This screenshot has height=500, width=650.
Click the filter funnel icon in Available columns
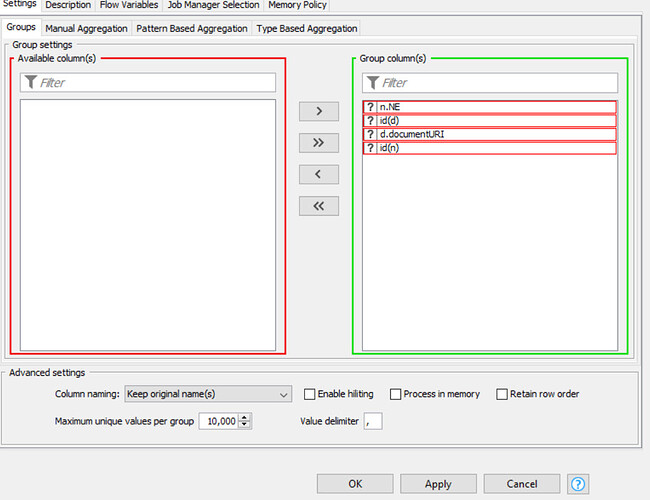coord(31,82)
